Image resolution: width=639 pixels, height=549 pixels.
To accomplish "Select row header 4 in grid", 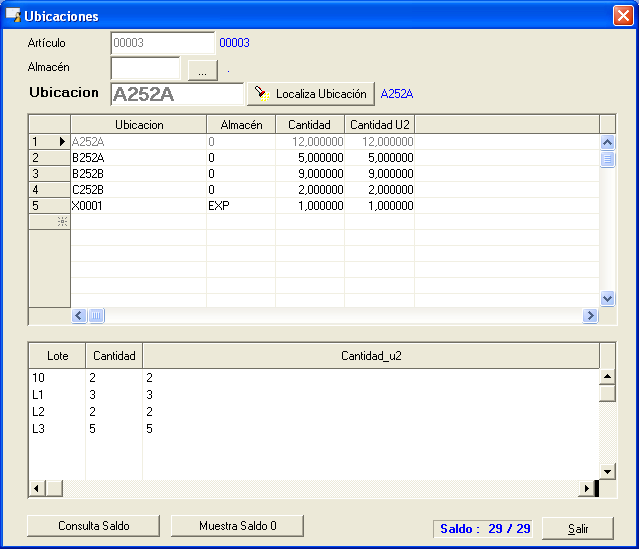I will point(49,190).
